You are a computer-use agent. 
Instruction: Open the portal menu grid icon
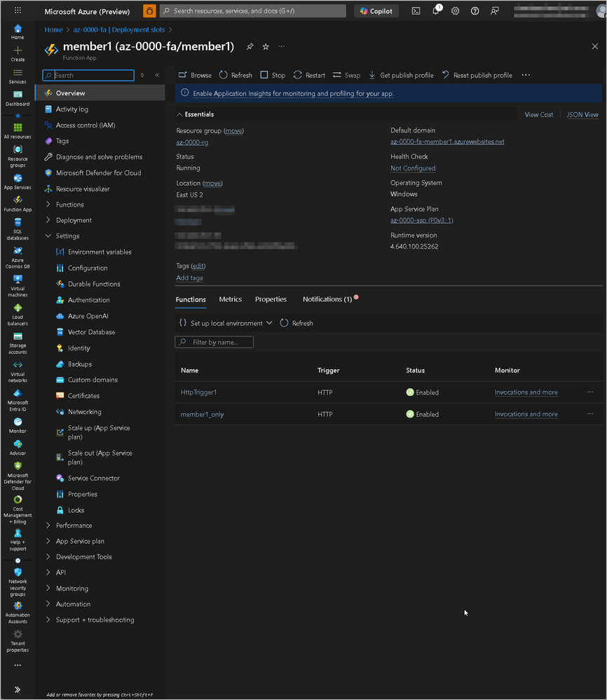pyautogui.click(x=18, y=11)
